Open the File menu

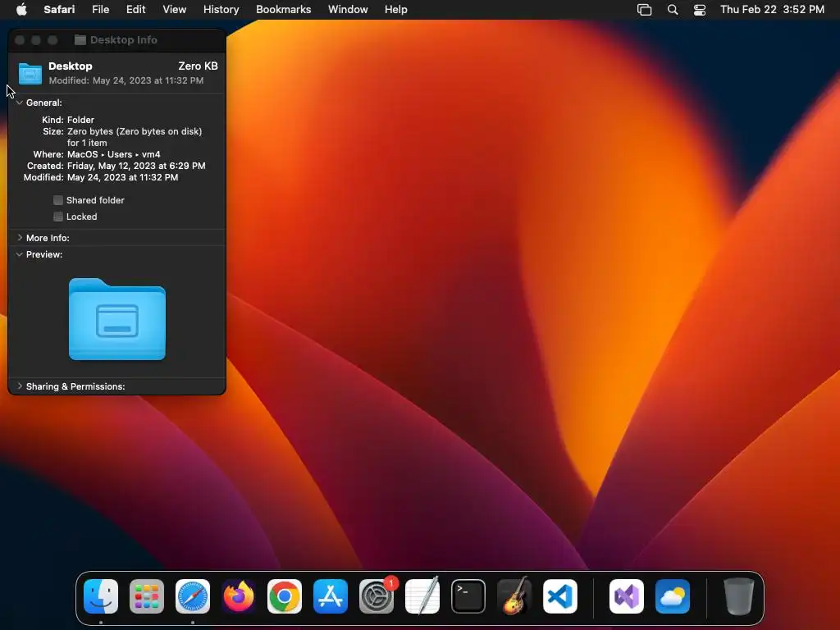point(100,10)
